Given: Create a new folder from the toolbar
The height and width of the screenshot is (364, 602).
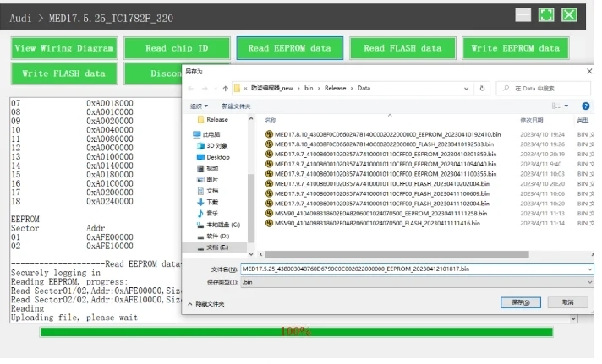Looking at the screenshot, I should point(236,106).
